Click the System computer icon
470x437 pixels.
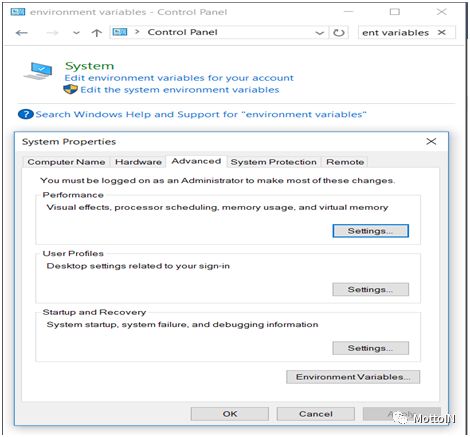point(38,71)
